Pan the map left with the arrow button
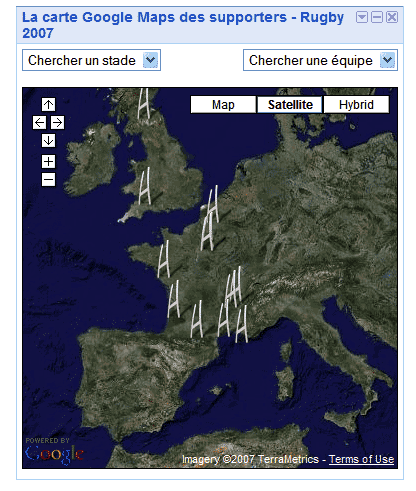 39,122
